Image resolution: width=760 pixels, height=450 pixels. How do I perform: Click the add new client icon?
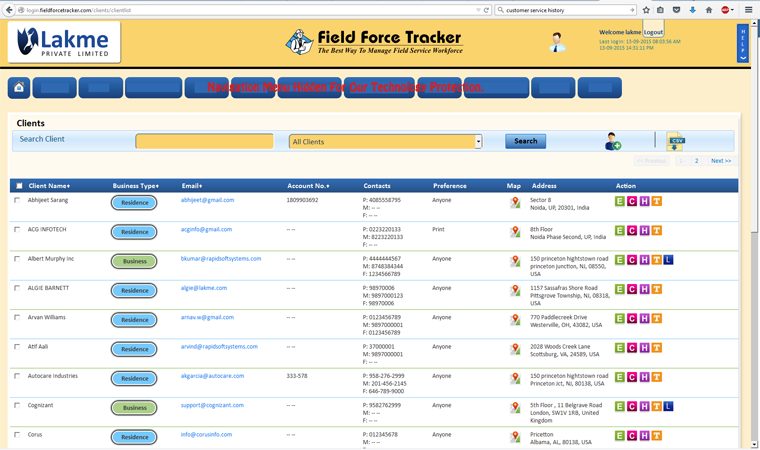point(613,142)
